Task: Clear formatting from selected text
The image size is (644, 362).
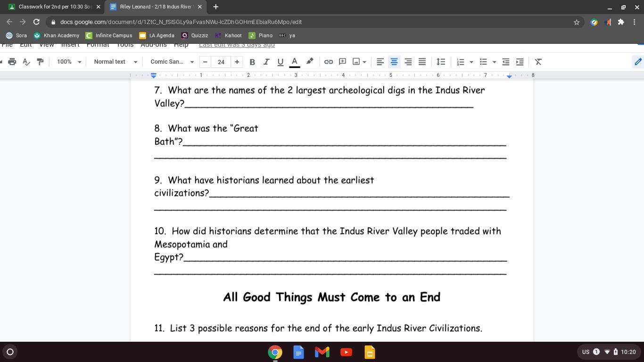Action: click(x=538, y=62)
